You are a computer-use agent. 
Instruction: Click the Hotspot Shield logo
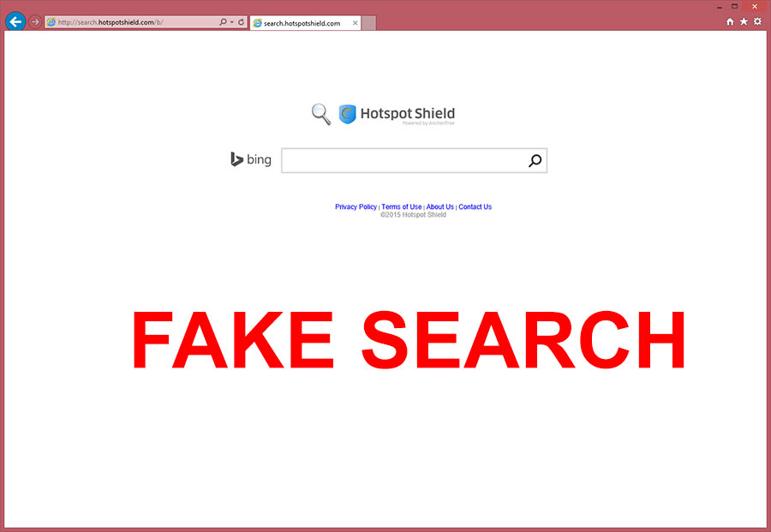(x=397, y=114)
